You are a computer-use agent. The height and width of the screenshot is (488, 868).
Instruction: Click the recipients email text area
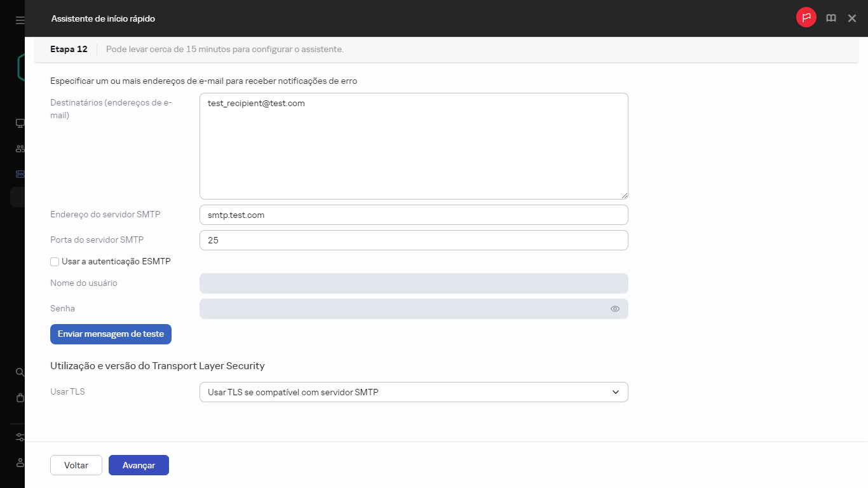pos(413,146)
